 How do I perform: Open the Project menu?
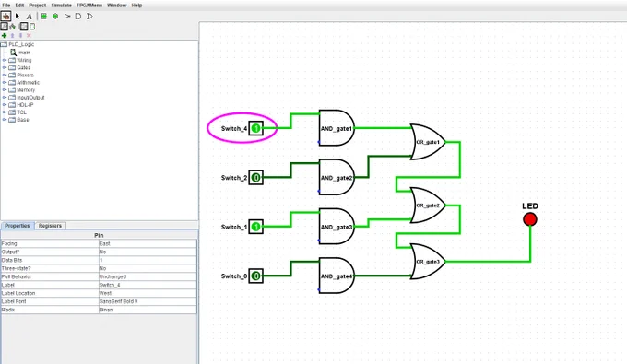click(x=37, y=6)
